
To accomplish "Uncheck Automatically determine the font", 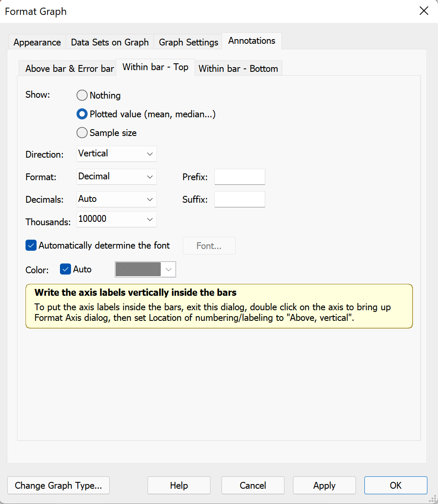I will tap(31, 245).
